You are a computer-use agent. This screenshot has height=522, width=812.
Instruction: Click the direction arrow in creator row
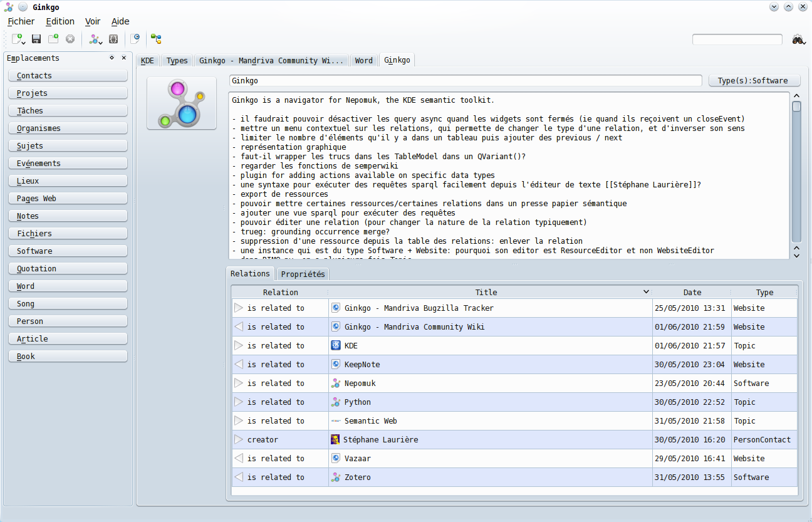pos(239,439)
